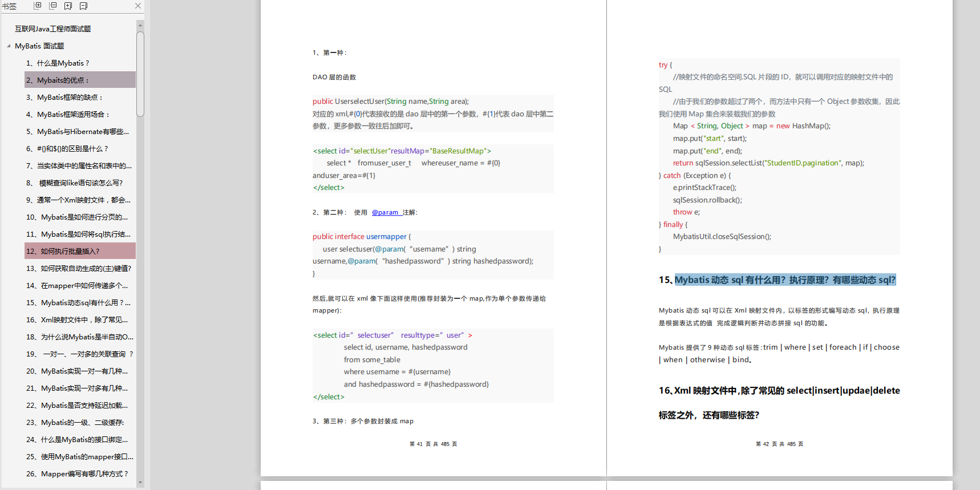Viewport: 980px width, 490px height.
Task: Click the text DAO 层的函数
Action: pyautogui.click(x=334, y=77)
